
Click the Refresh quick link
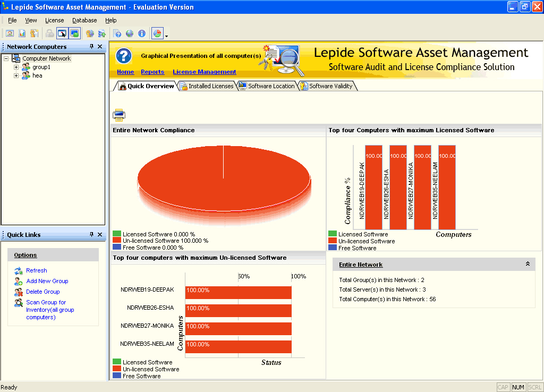coord(37,270)
